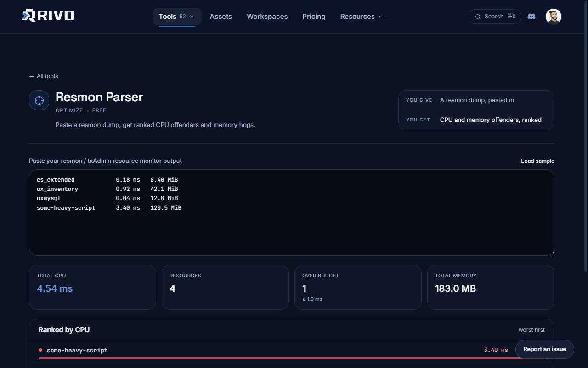This screenshot has width=588, height=368.
Task: Click the oxmysql line in textarea
Action: (107, 198)
